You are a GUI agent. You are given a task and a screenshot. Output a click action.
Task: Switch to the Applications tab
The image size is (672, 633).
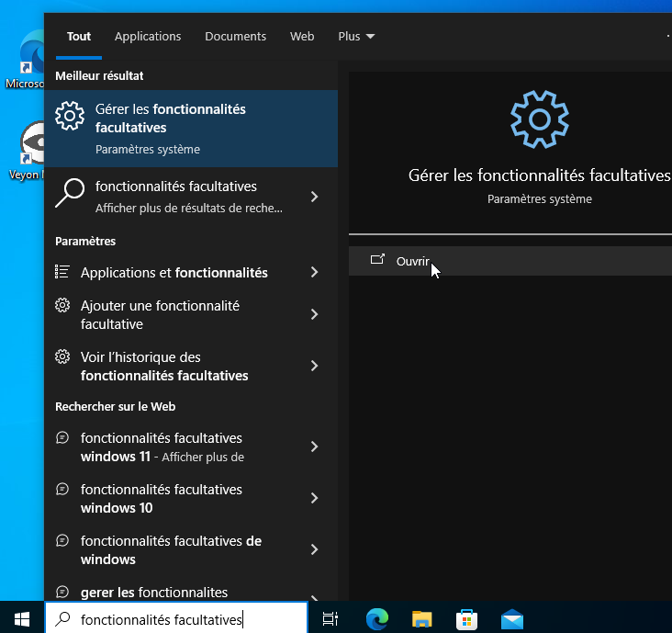pos(148,37)
